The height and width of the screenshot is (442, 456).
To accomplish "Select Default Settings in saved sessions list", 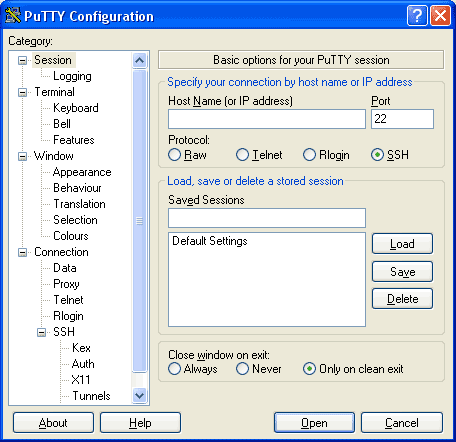I will click(210, 241).
